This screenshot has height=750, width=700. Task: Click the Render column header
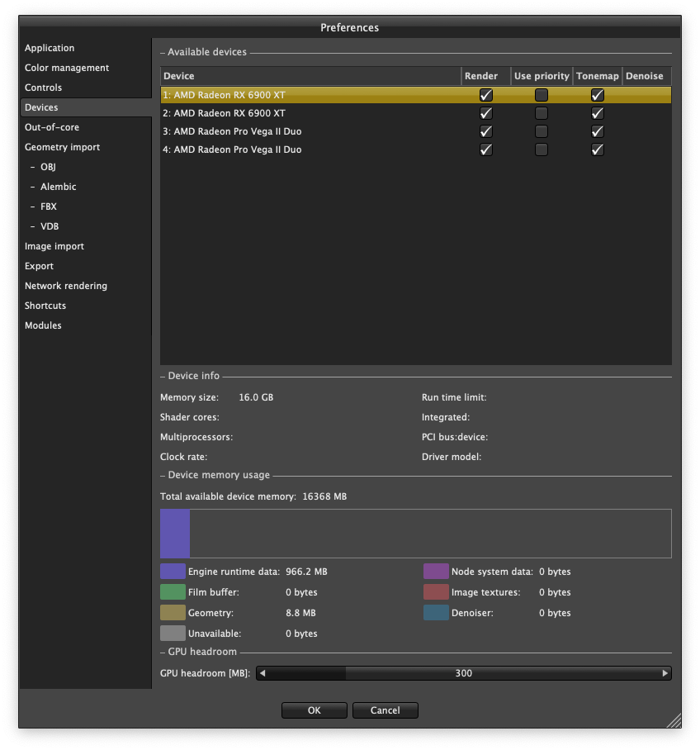(486, 76)
